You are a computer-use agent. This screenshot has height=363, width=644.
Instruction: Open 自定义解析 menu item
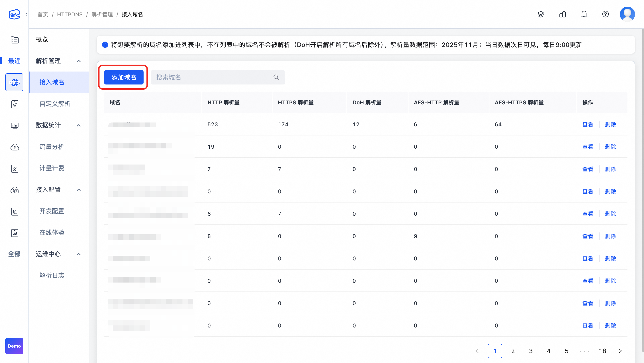point(55,104)
